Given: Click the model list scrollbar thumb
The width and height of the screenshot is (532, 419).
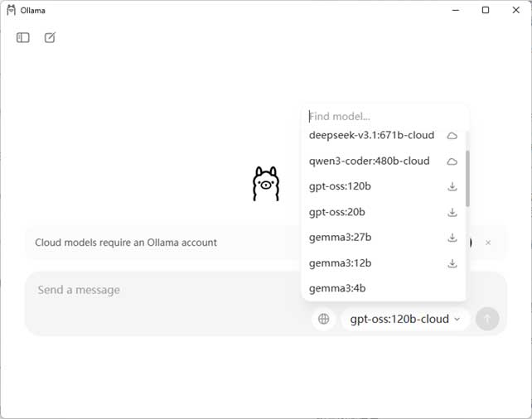Looking at the screenshot, I should tap(467, 178).
